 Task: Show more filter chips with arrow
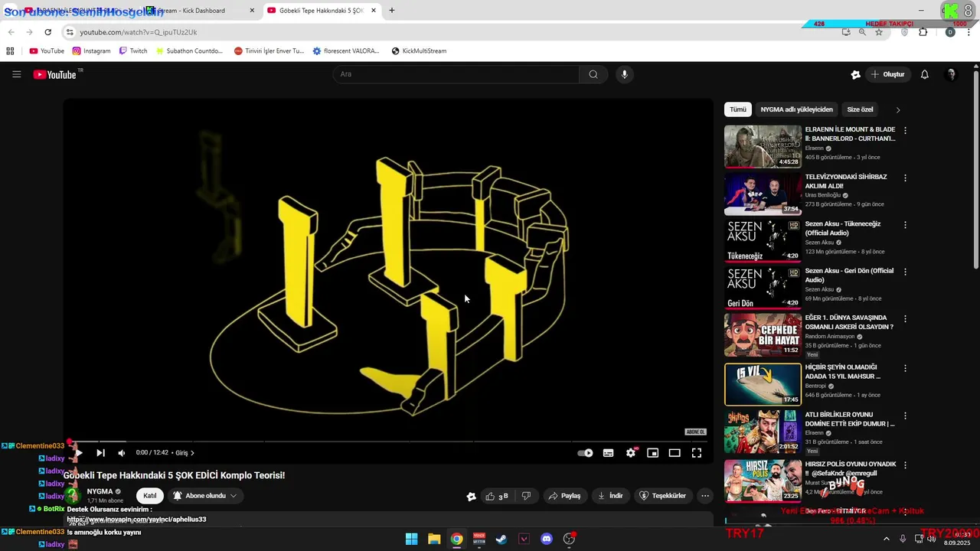pos(898,109)
